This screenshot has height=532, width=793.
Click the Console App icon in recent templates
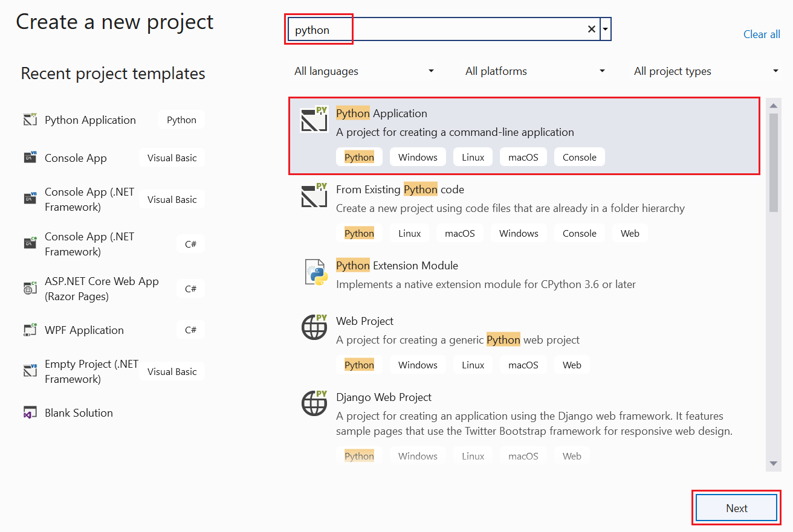30,158
